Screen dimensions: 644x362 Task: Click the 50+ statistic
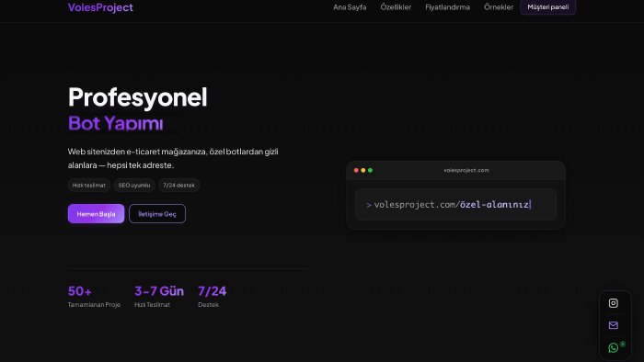[x=80, y=291]
